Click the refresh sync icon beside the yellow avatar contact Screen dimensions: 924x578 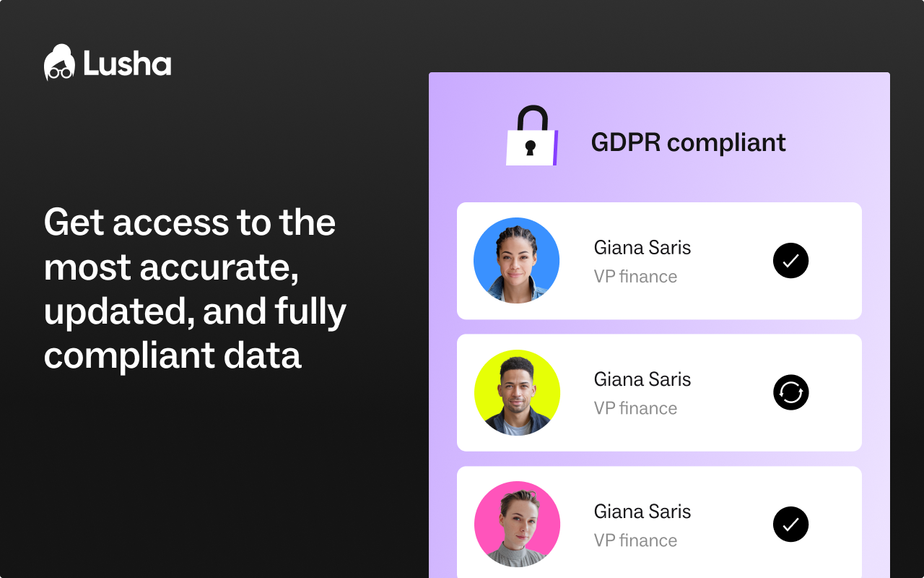point(790,392)
